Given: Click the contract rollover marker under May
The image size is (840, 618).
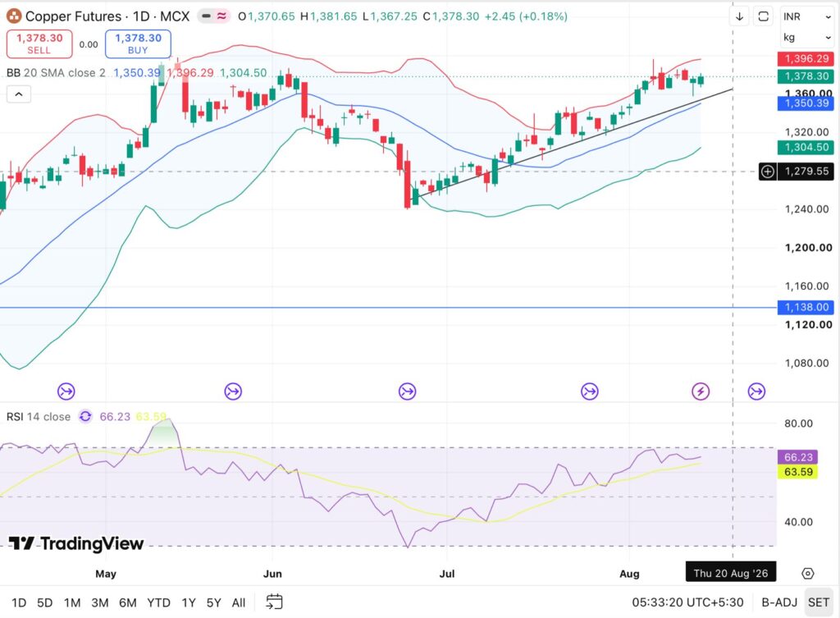Looking at the screenshot, I should pyautogui.click(x=66, y=391).
